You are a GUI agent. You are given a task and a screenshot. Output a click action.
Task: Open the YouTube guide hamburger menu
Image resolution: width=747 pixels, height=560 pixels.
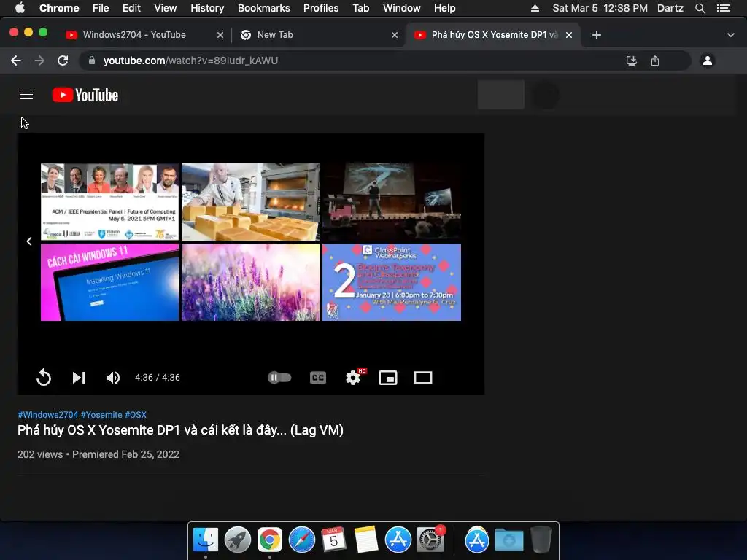tap(26, 95)
